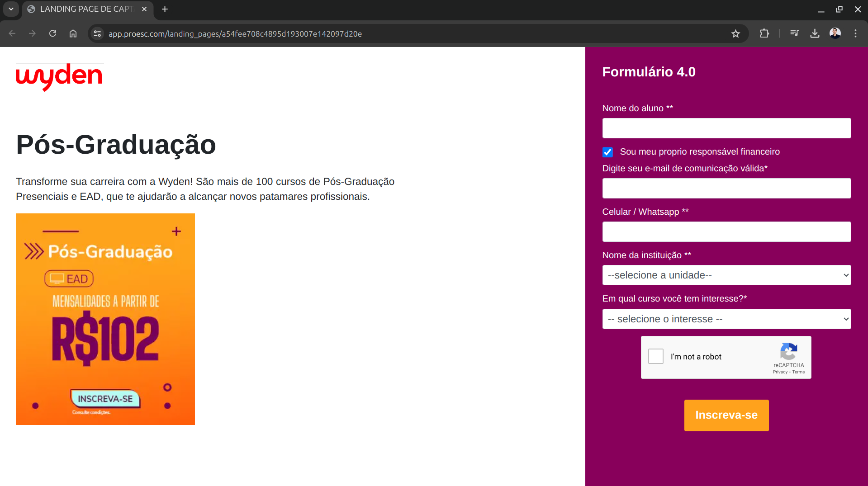
Task: Close the LANDING PAGE DE CAPT tab
Action: coord(144,9)
